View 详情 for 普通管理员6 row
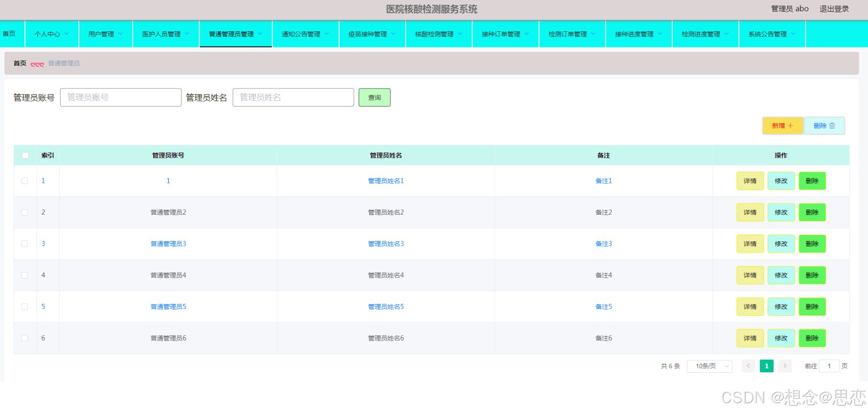868x412 pixels. tap(750, 338)
